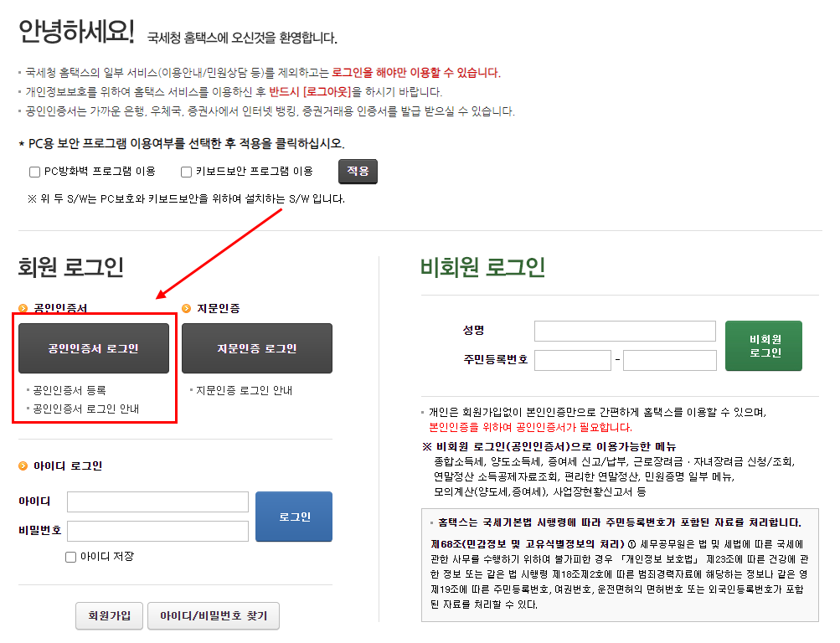
Task: Click orange bullet icon beside 지문인증
Action: (x=187, y=308)
